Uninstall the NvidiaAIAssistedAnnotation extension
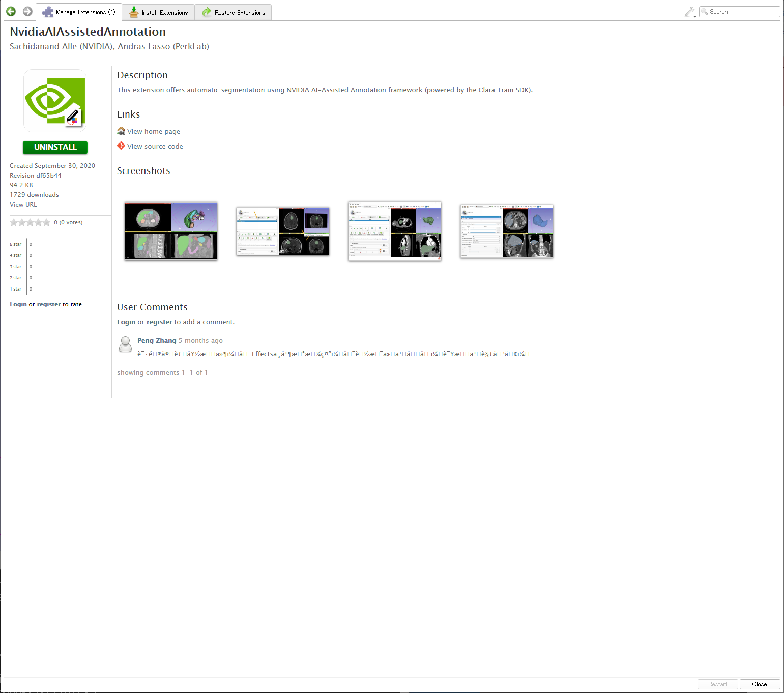Viewport: 784px width, 693px height. click(55, 147)
